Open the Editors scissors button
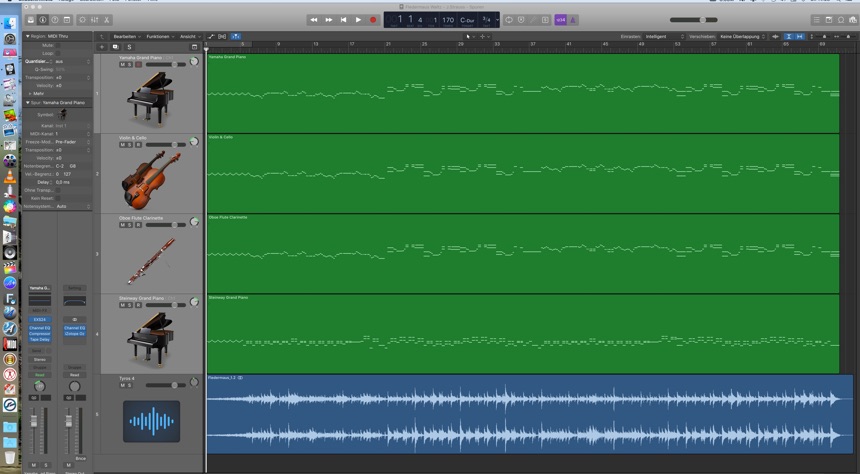 106,20
